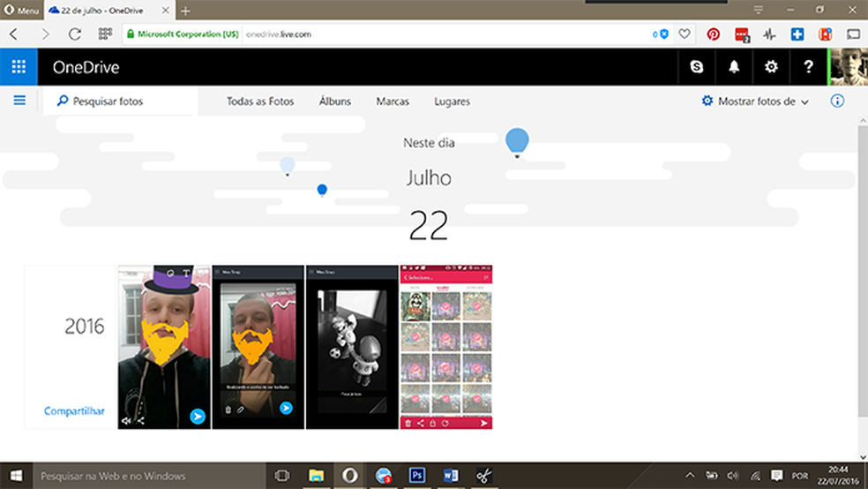Open the Opera Menu button
Image resolution: width=868 pixels, height=489 pixels.
click(21, 10)
